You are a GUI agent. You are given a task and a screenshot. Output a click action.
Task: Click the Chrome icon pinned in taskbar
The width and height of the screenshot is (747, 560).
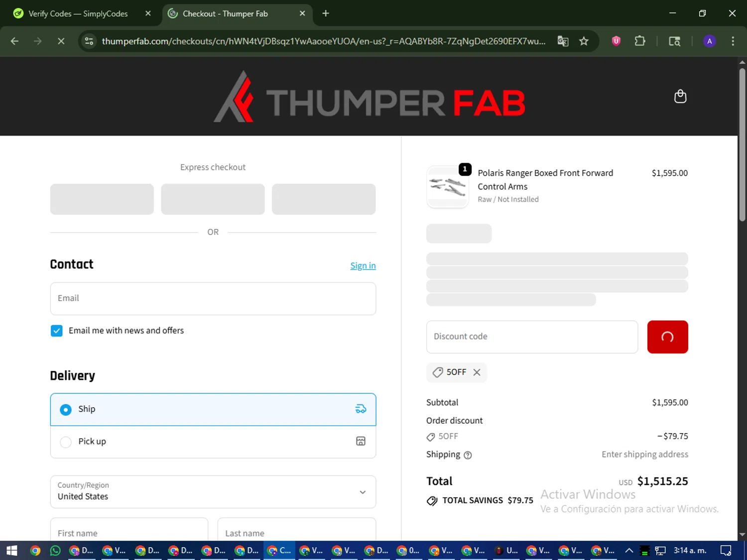(35, 551)
